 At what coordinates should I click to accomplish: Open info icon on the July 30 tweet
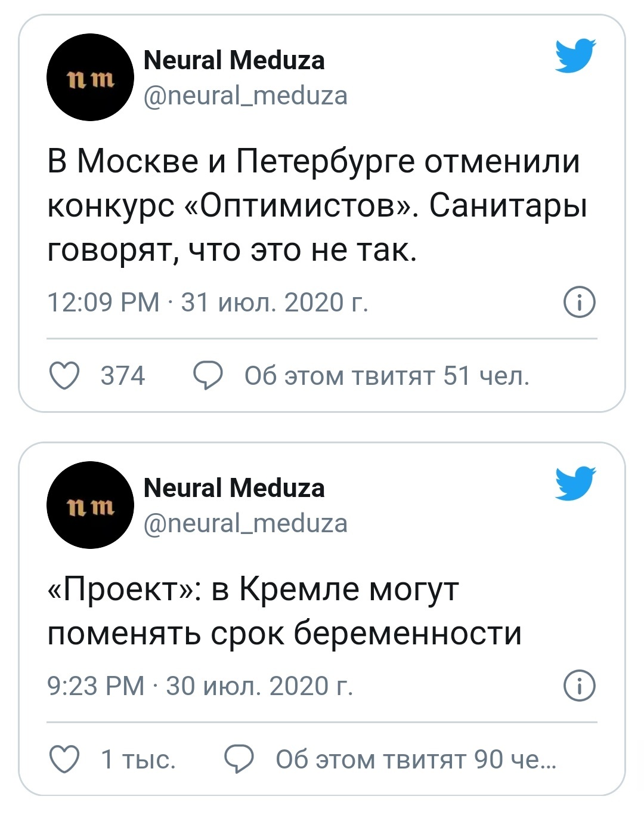(x=579, y=686)
